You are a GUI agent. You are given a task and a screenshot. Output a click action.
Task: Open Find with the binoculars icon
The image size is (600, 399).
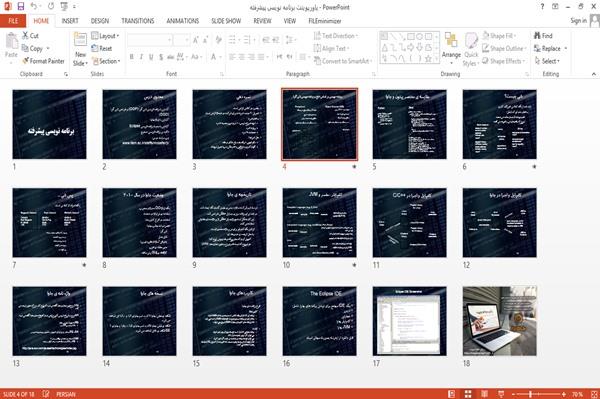coord(537,36)
